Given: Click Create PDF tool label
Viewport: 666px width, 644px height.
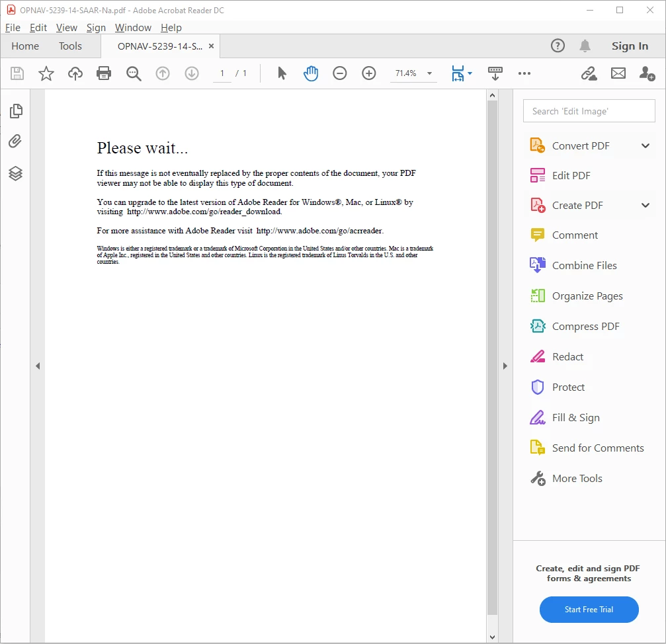Looking at the screenshot, I should point(577,205).
